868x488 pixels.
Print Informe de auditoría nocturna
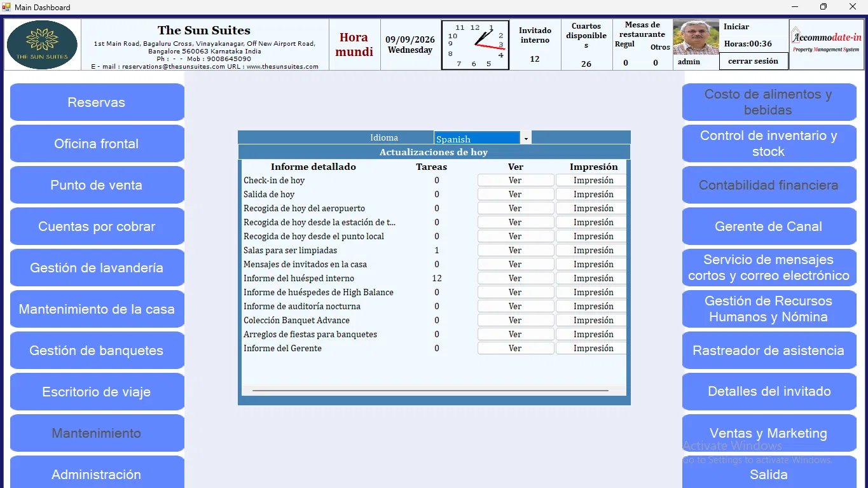click(591, 306)
